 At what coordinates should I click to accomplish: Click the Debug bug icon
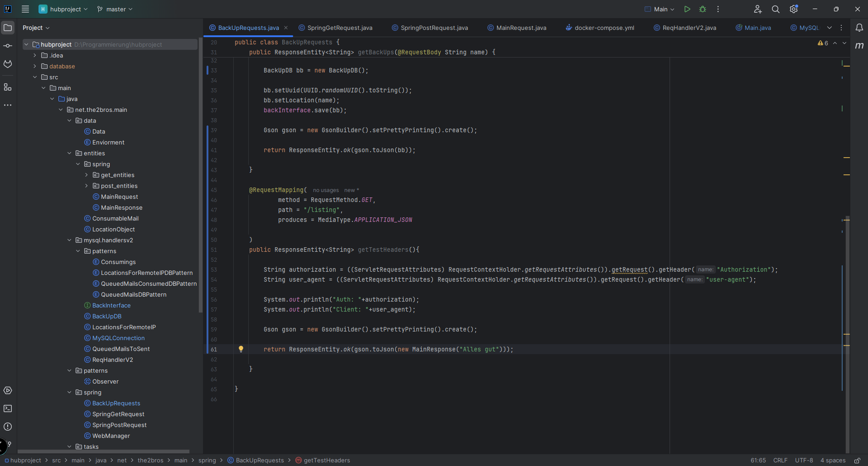(x=703, y=9)
